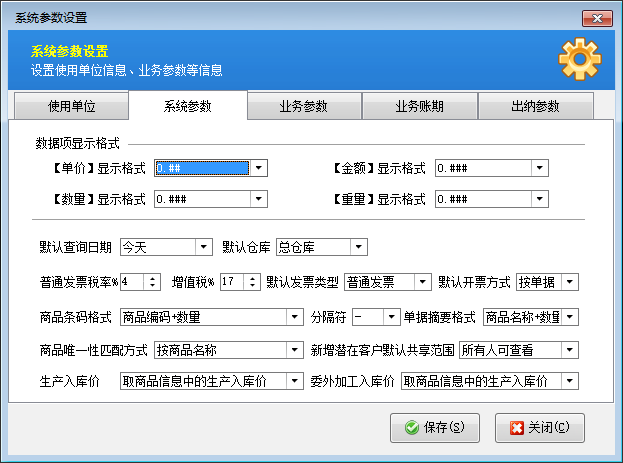Open the 金额 display format dropdown
The image size is (623, 463).
click(539, 168)
